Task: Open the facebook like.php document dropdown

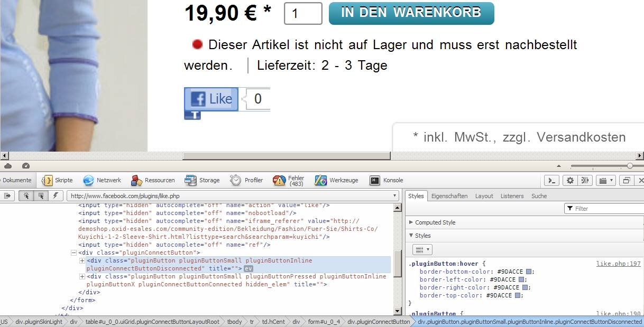Action: 394,196
